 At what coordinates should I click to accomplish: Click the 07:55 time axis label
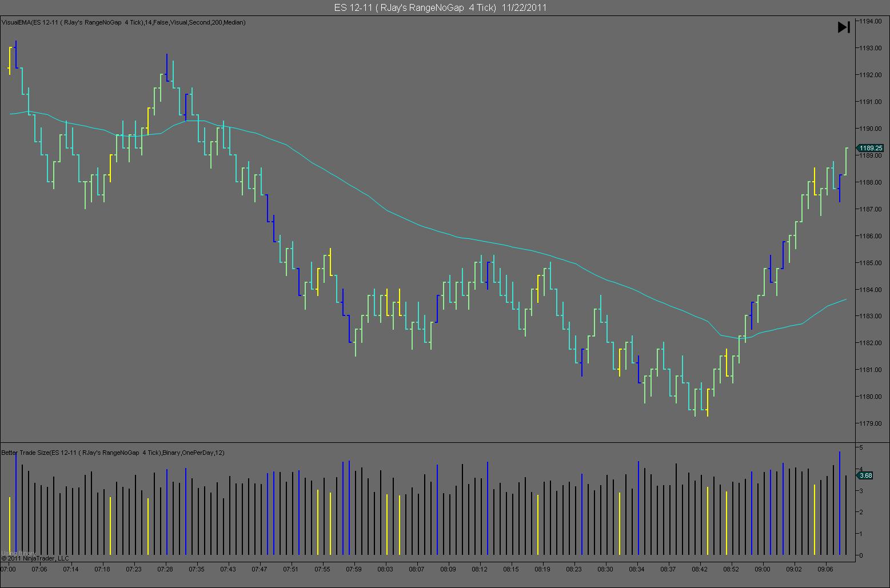(x=322, y=569)
